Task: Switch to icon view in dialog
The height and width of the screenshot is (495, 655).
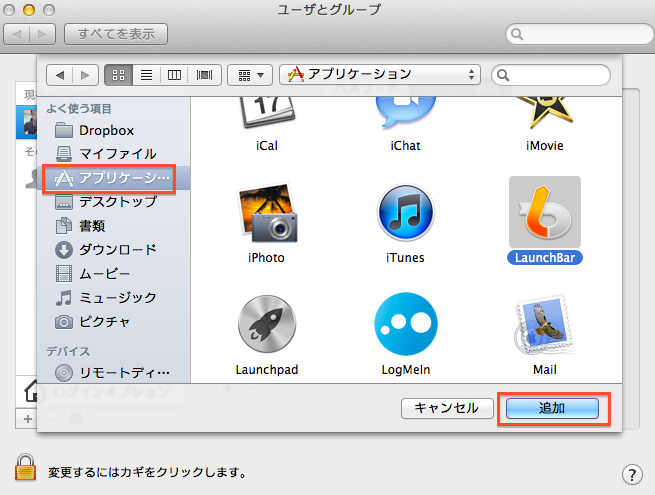Action: tap(119, 75)
